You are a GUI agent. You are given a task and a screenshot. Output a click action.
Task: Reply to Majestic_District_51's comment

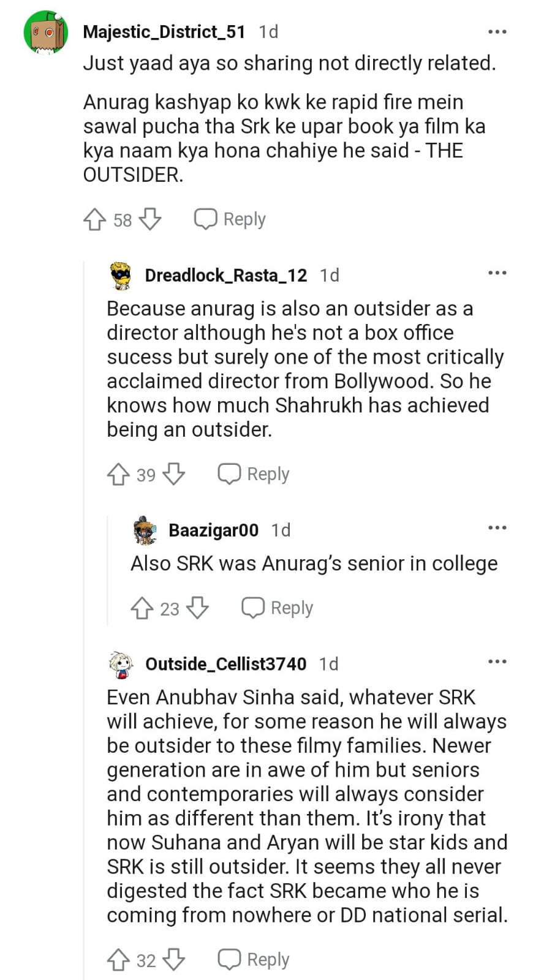[230, 219]
